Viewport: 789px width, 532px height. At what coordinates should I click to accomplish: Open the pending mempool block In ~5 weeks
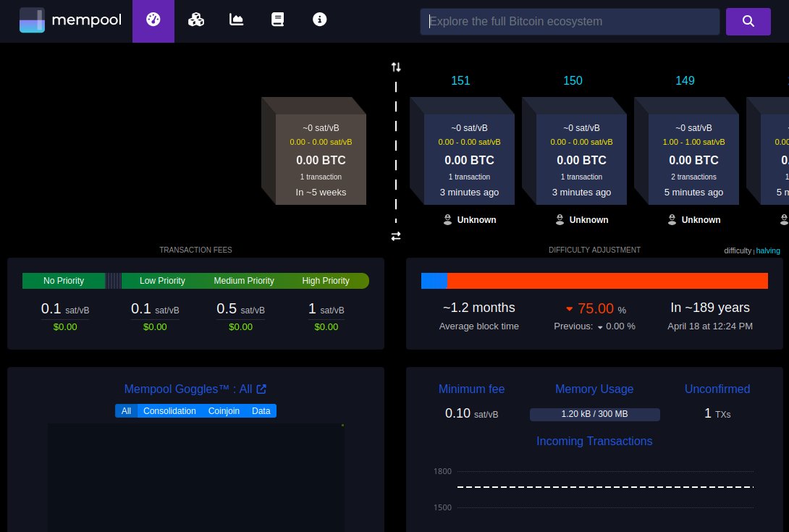(x=314, y=151)
